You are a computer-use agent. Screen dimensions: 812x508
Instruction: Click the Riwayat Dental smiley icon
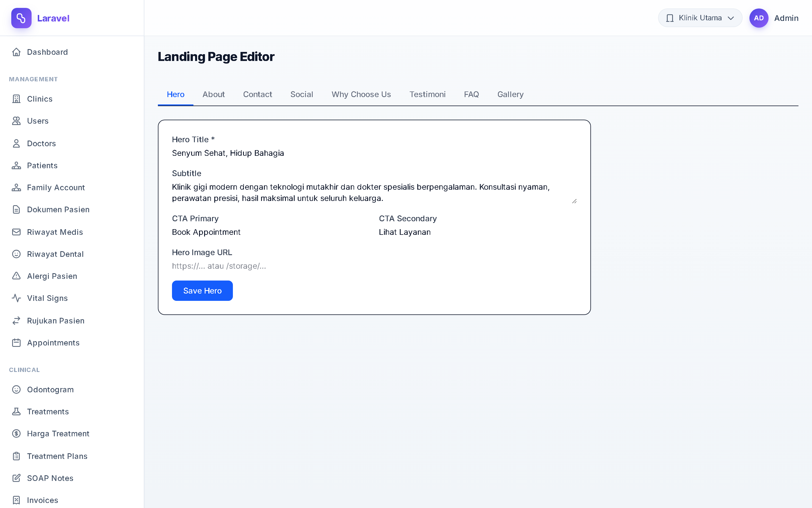(16, 254)
